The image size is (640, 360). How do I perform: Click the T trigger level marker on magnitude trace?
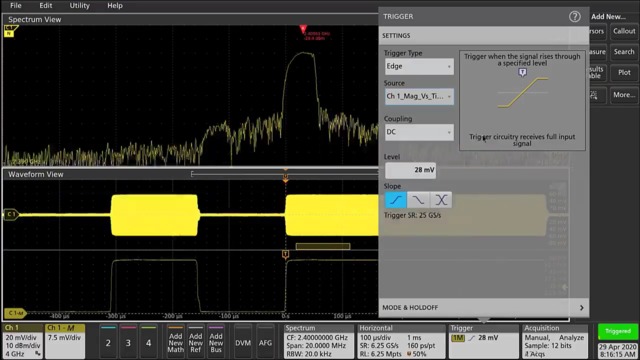(285, 255)
